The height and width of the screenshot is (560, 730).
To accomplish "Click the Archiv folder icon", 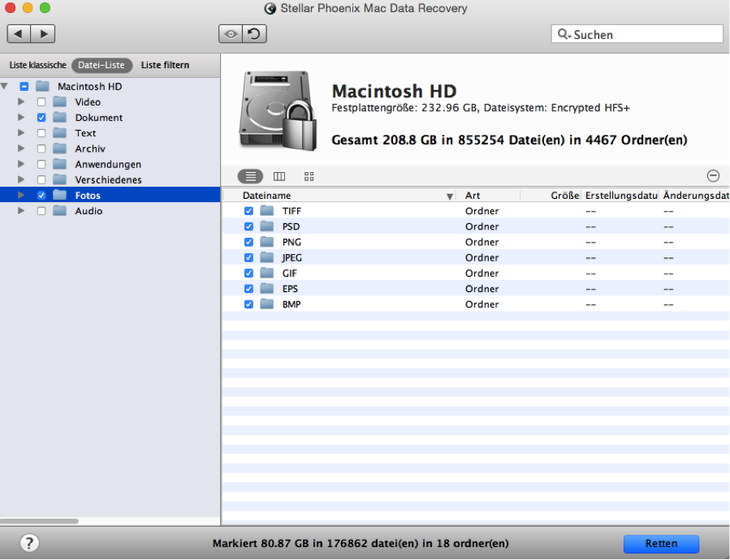I will 59,149.
